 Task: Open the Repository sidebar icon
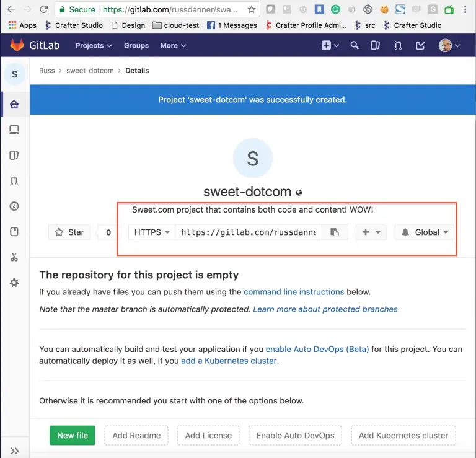[x=14, y=130]
